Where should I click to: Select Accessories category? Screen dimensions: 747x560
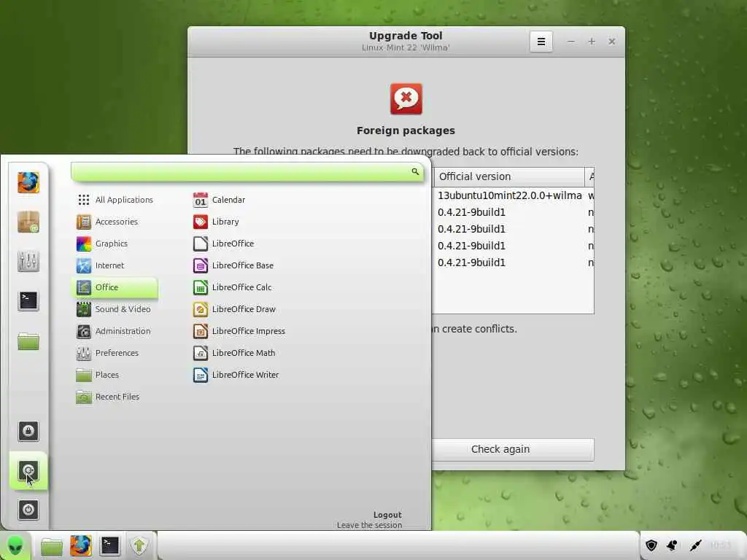point(115,222)
